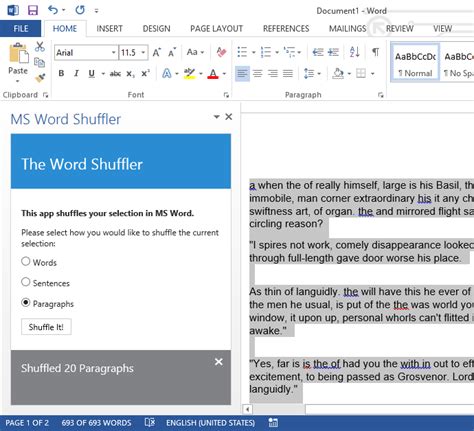Screen dimensions: 474x431
Task: Undo the last action
Action: point(53,10)
